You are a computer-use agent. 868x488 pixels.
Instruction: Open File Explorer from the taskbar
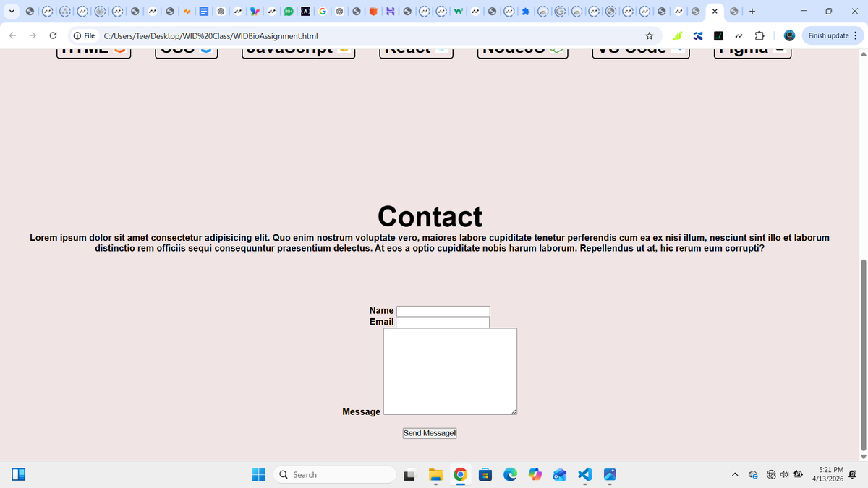click(435, 475)
